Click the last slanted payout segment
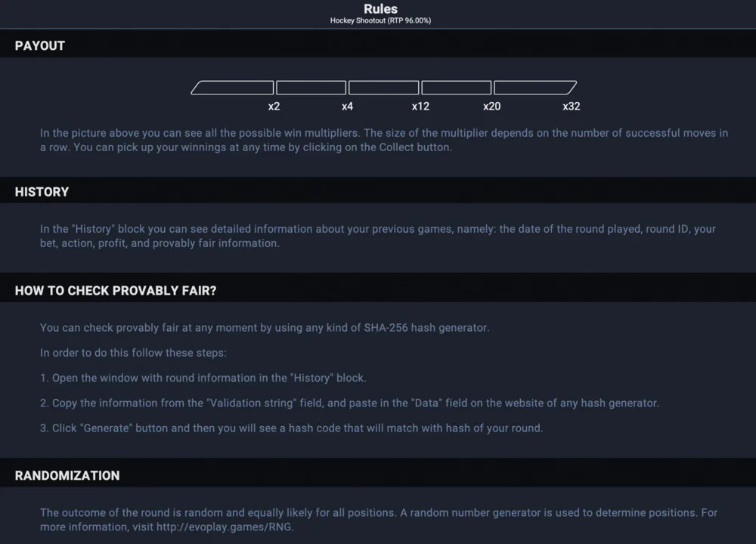The width and height of the screenshot is (756, 544). pyautogui.click(x=534, y=88)
